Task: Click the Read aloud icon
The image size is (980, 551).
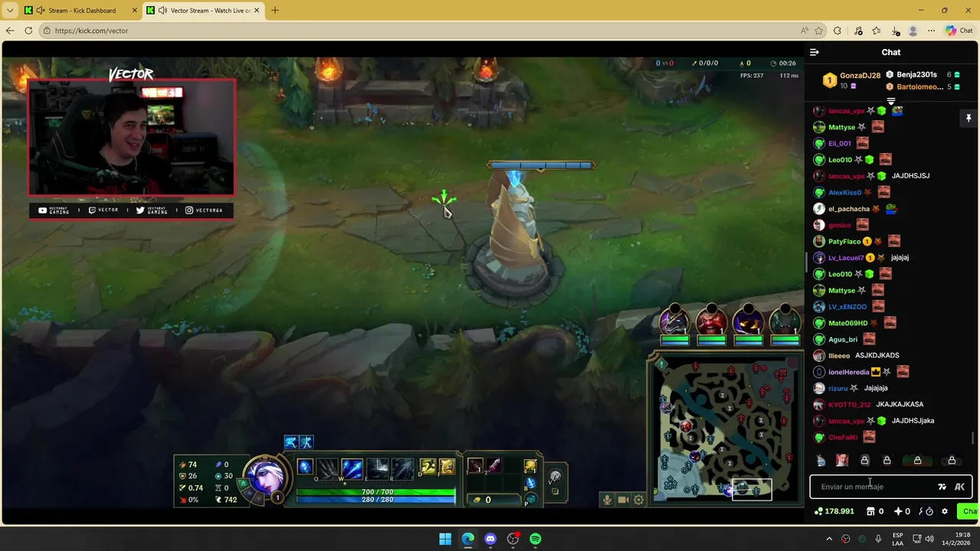Action: tap(804, 31)
